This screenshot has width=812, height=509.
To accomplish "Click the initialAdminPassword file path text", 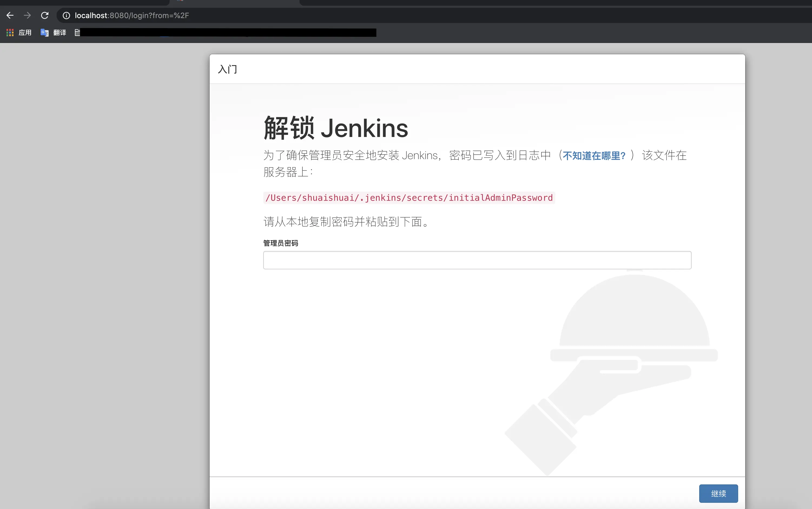I will coord(409,197).
